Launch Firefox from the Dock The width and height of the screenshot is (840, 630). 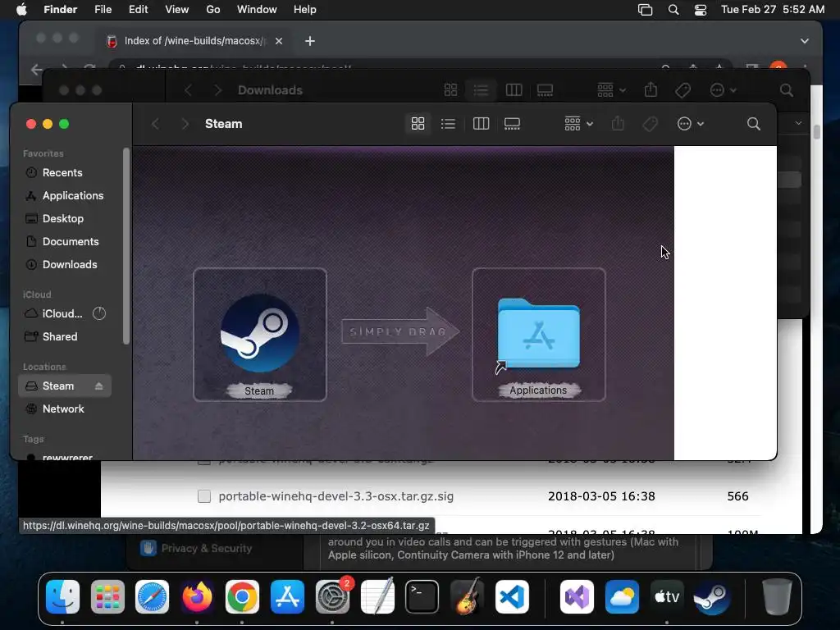tap(197, 596)
